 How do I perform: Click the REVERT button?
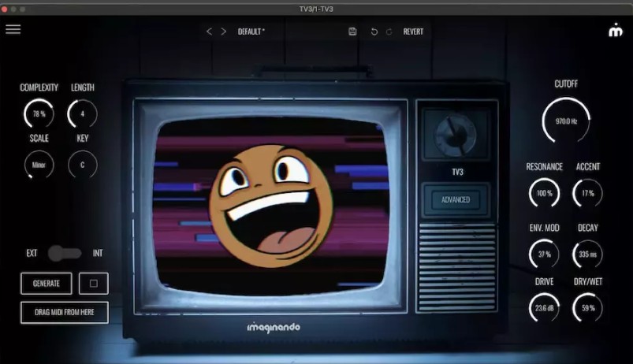click(413, 32)
